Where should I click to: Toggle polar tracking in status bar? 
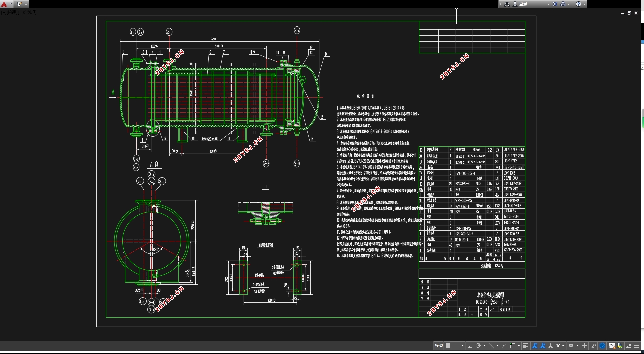pyautogui.click(x=478, y=346)
